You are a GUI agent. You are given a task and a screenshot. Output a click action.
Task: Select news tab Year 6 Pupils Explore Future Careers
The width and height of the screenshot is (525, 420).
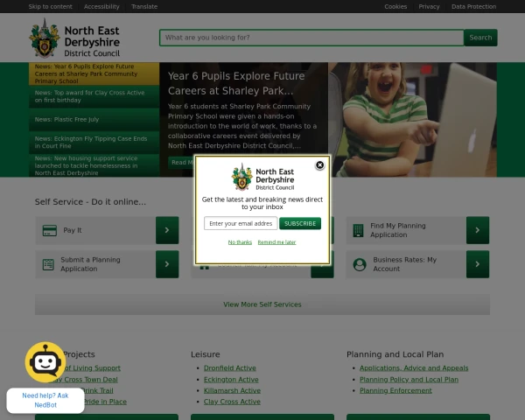pos(94,73)
